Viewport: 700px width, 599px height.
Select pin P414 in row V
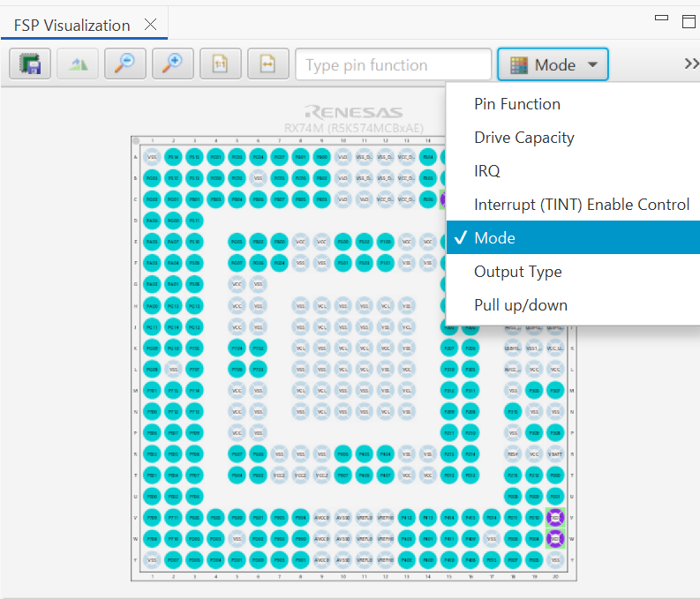tap(449, 518)
